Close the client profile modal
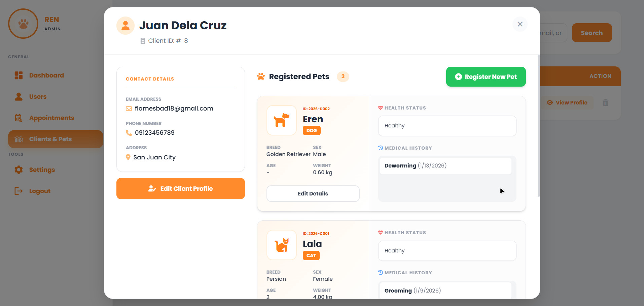Viewport: 644px width, 306px height. [x=520, y=24]
